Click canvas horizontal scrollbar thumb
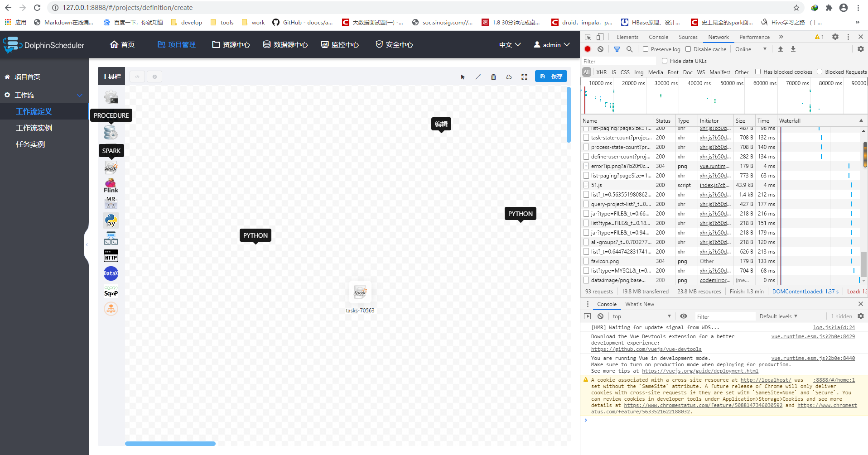Image resolution: width=868 pixels, height=455 pixels. (x=170, y=444)
